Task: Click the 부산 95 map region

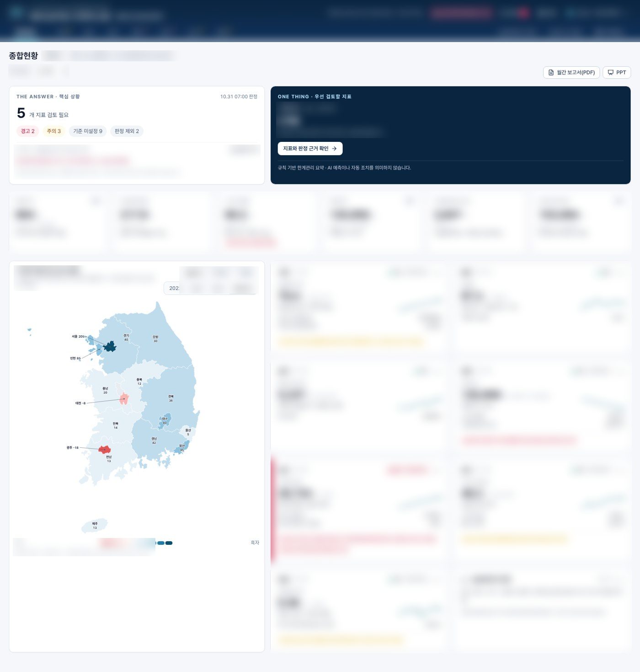Action: pos(181,447)
